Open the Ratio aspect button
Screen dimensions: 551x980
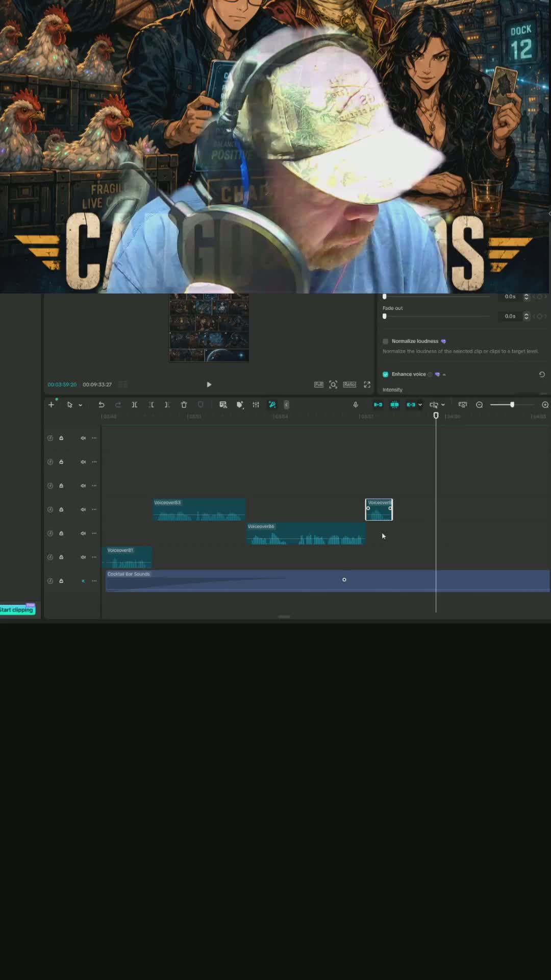[x=349, y=384]
